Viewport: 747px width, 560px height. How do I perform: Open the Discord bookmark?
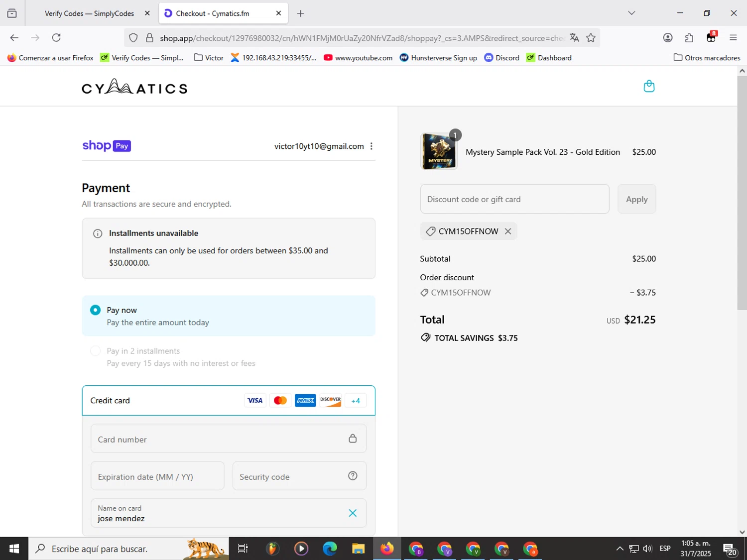pyautogui.click(x=502, y=58)
